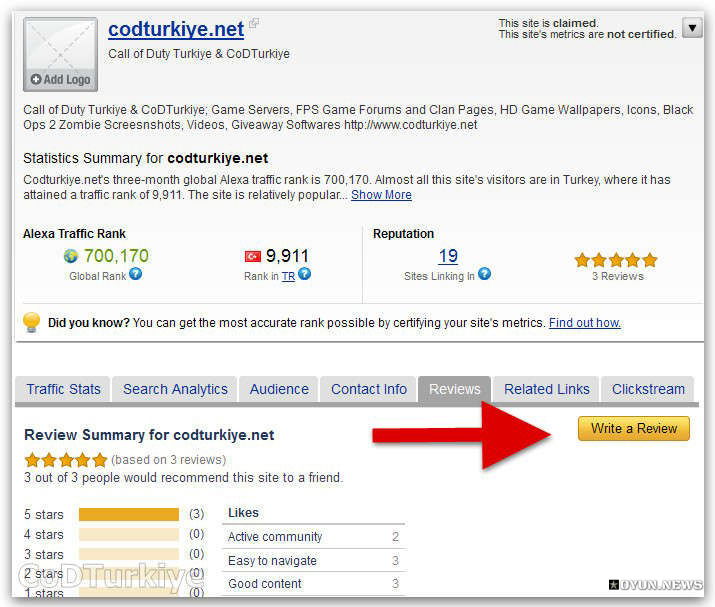715x607 pixels.
Task: Click the Reputation heading
Action: click(x=403, y=233)
